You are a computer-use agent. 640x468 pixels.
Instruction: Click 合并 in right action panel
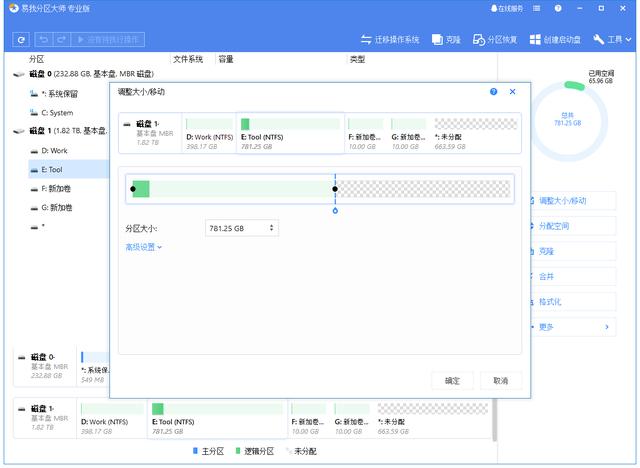573,277
